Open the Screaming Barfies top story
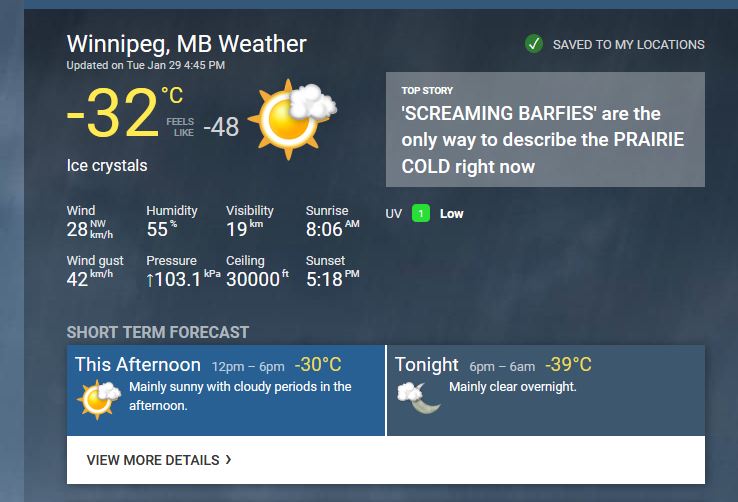 [545, 129]
